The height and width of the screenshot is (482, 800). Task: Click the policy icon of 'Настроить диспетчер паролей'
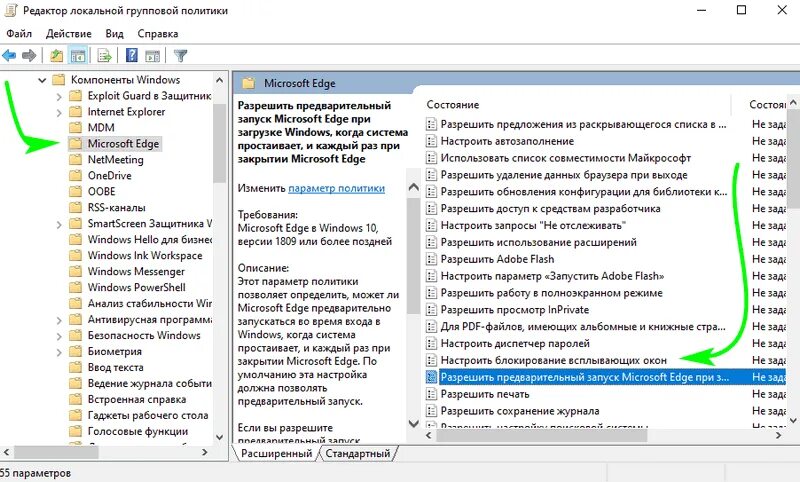pyautogui.click(x=432, y=344)
